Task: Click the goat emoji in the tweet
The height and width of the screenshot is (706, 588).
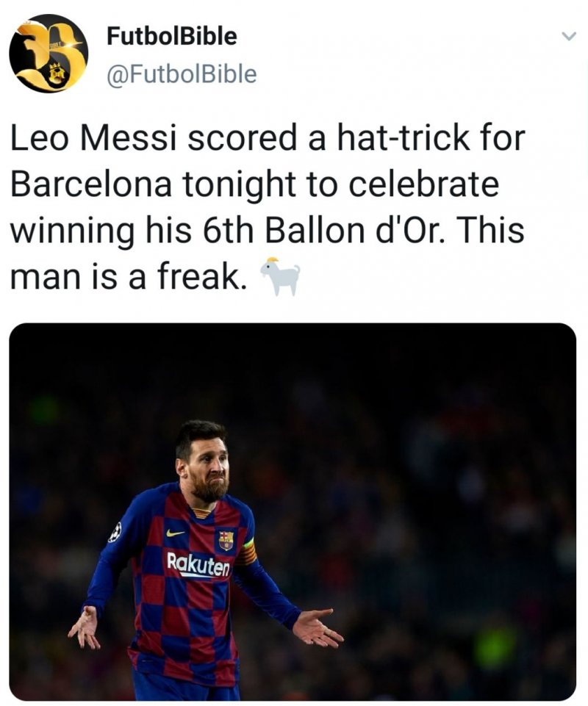Action: pyautogui.click(x=281, y=277)
